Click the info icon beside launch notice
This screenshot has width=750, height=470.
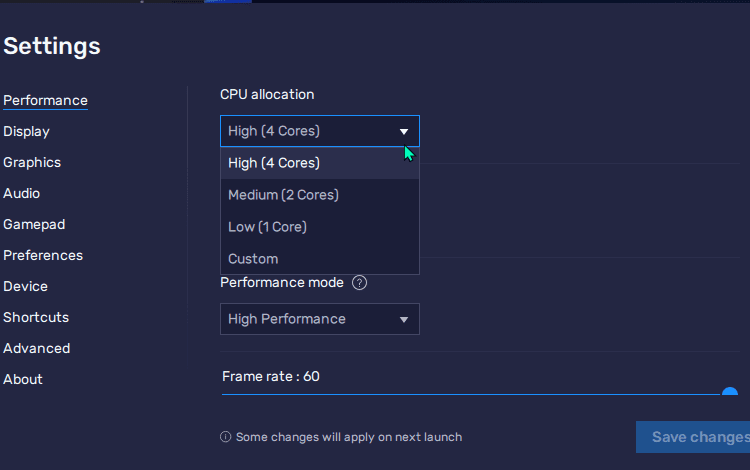(225, 437)
